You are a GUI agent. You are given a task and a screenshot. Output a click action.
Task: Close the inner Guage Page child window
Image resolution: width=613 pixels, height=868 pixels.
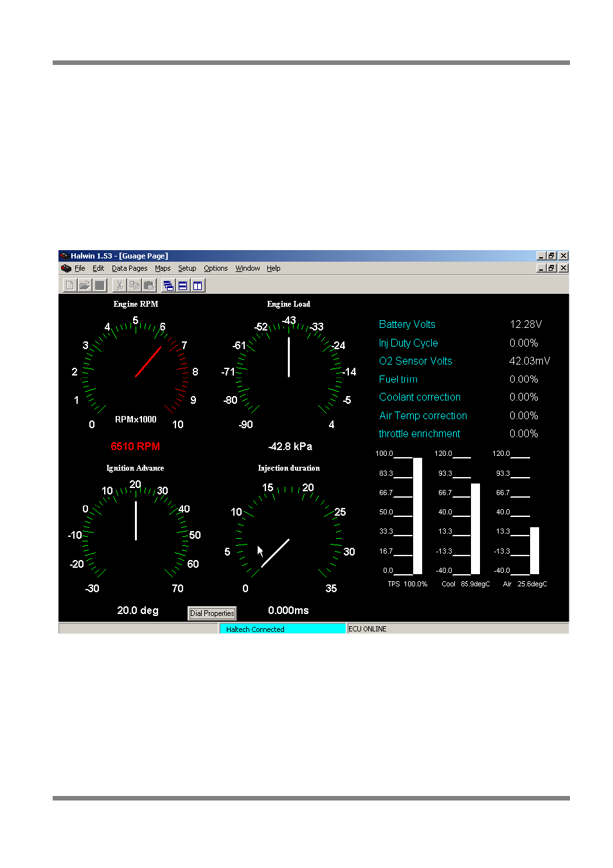click(x=564, y=268)
